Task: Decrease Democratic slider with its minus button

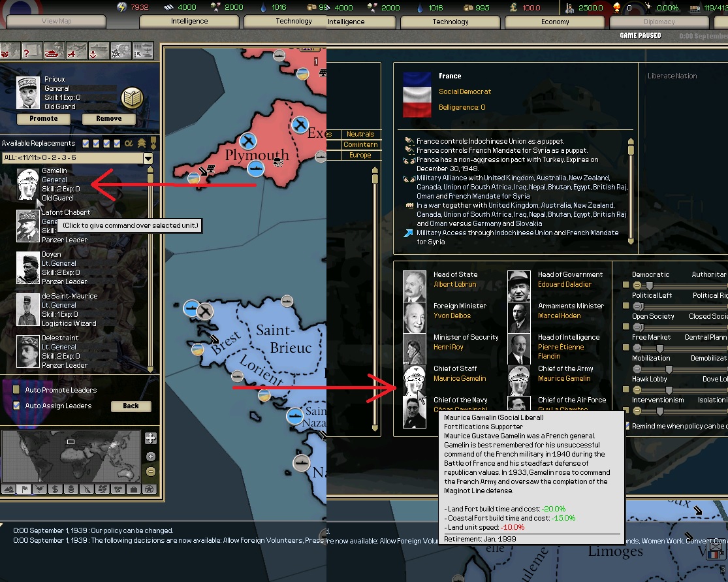Action: pos(637,285)
